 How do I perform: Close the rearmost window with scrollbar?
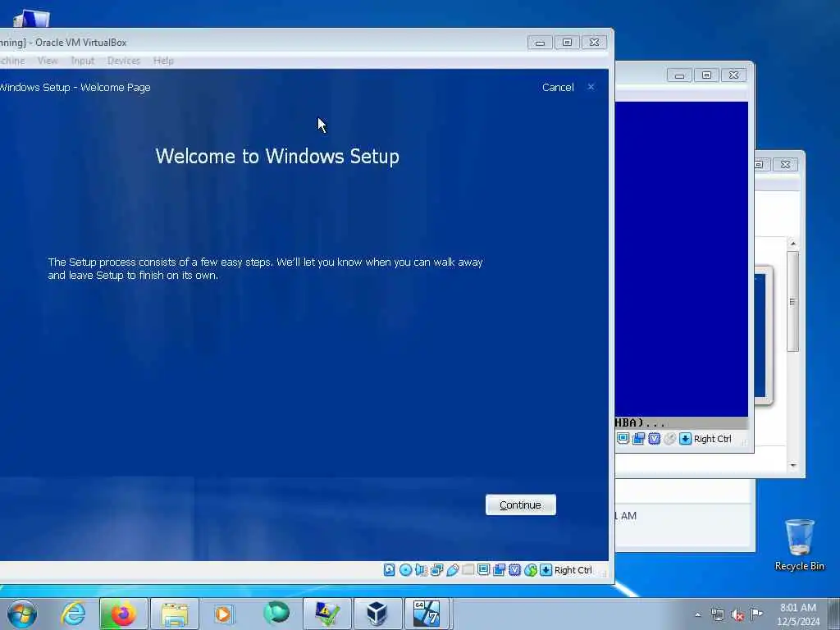[785, 164]
